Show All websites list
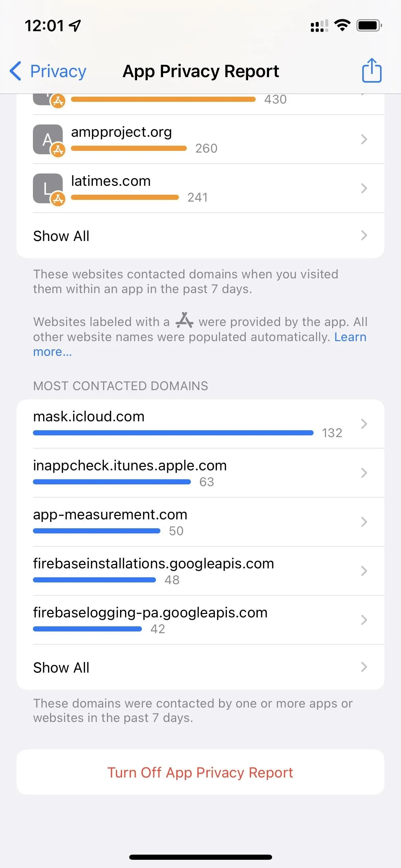This screenshot has width=401, height=868. (200, 236)
